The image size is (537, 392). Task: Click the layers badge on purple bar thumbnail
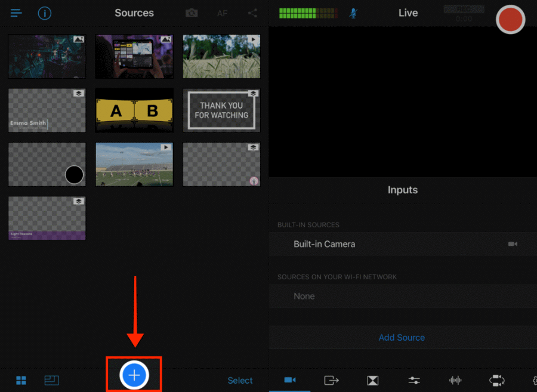click(x=78, y=201)
